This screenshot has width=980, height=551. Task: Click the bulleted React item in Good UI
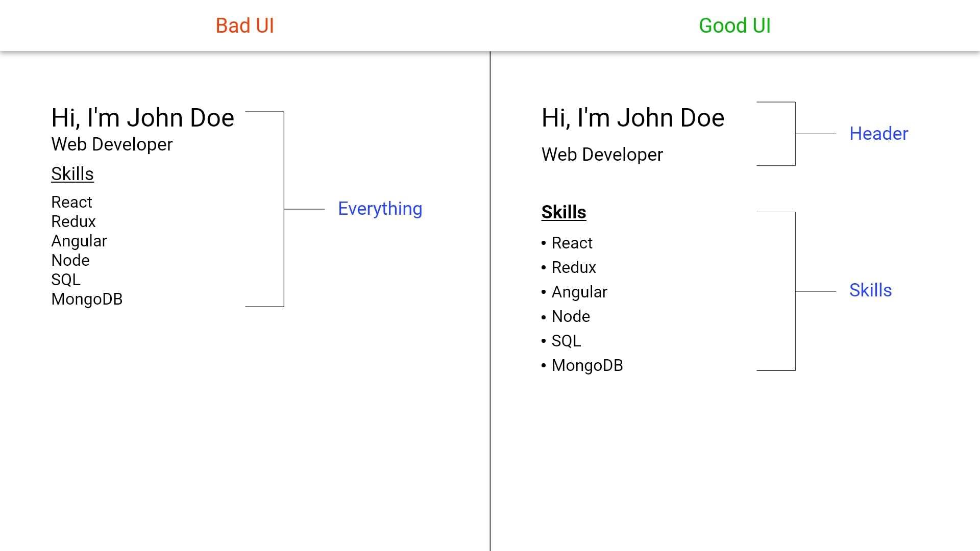(x=572, y=243)
